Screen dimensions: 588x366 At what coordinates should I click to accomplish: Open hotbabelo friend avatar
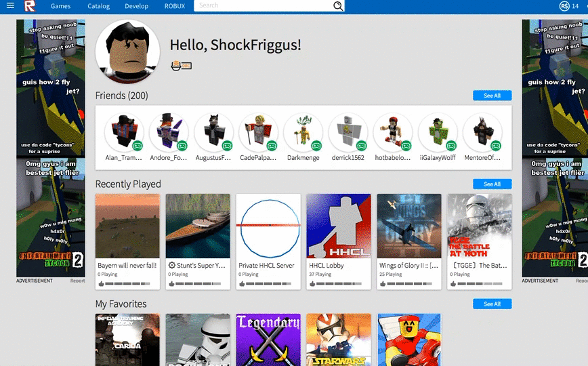click(x=393, y=132)
